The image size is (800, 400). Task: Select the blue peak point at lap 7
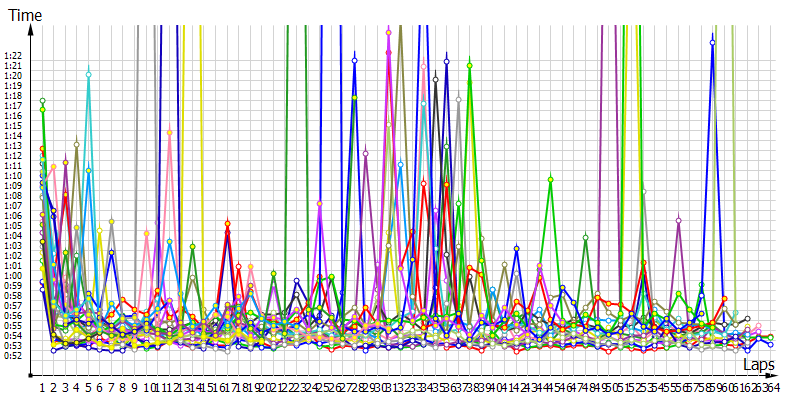112,253
